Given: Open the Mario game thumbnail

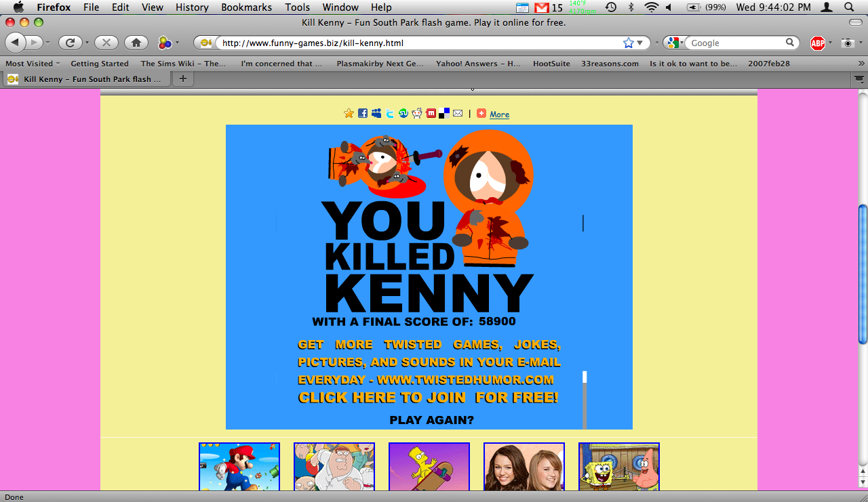Looking at the screenshot, I should [239, 467].
